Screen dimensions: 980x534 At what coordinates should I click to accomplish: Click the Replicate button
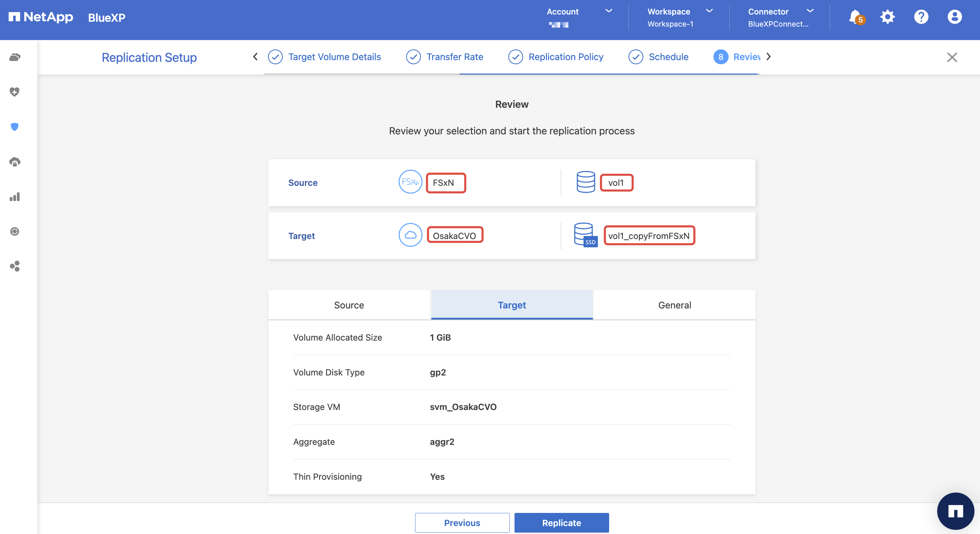[x=561, y=523]
